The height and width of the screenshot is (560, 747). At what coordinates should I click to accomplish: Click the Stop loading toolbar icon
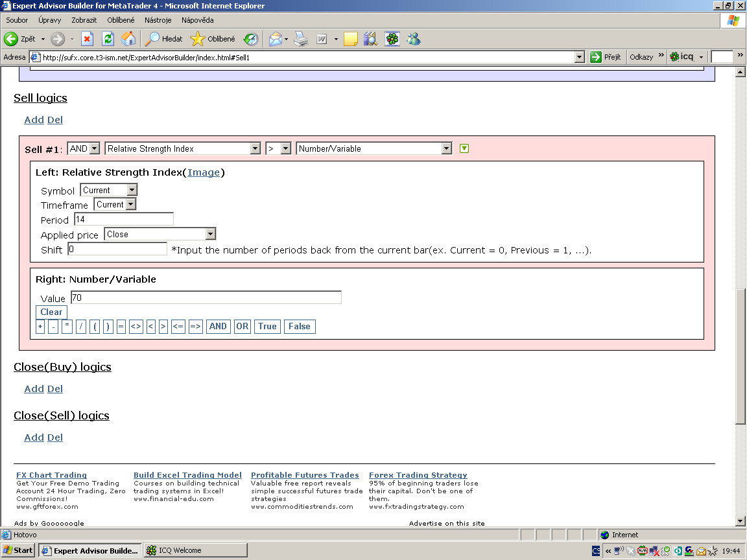[x=87, y=39]
